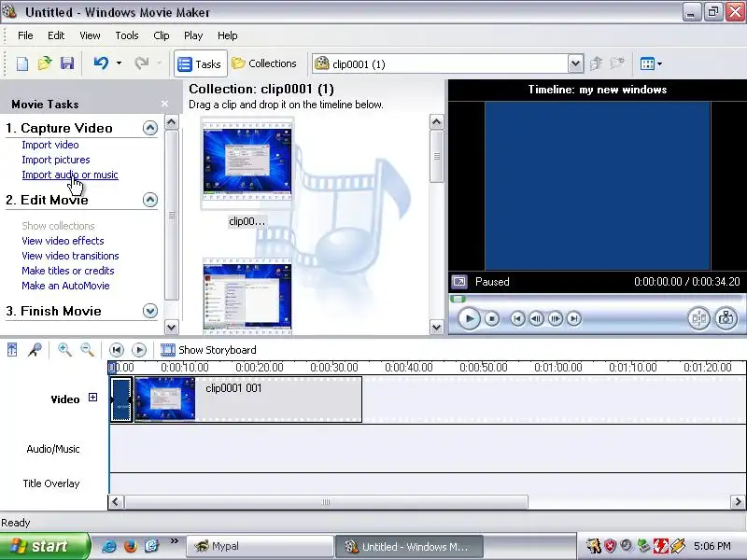Click the New Project toolbar icon

coord(21,63)
